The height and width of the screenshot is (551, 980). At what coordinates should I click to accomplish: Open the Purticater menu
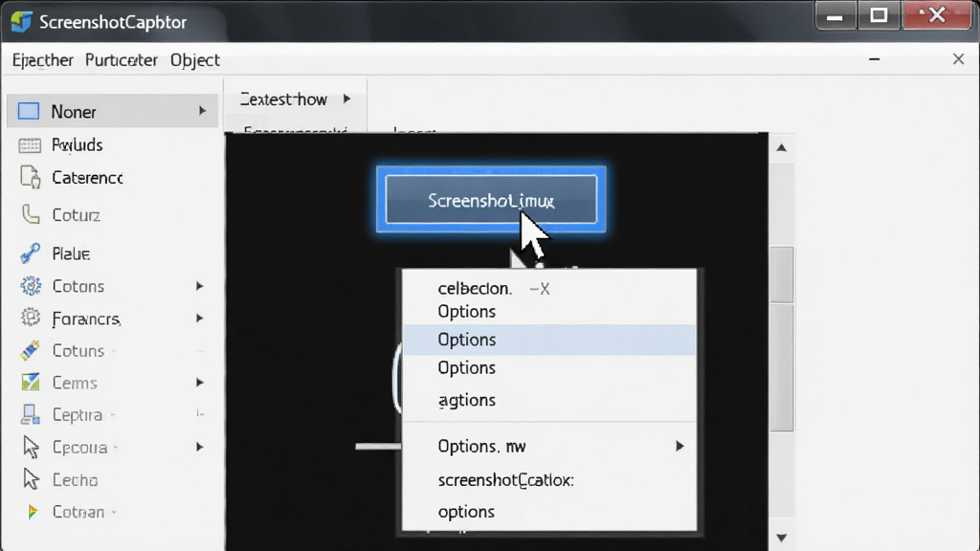coord(122,60)
